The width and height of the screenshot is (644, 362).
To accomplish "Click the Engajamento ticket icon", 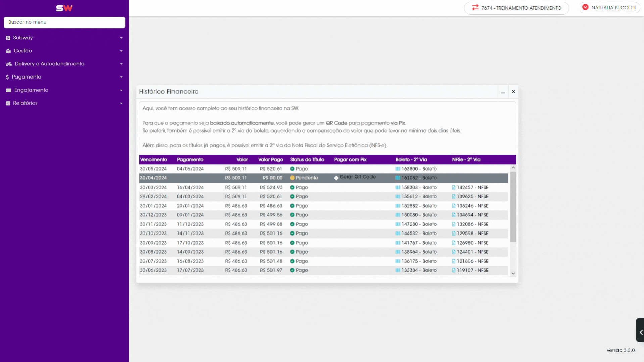I will [x=8, y=90].
